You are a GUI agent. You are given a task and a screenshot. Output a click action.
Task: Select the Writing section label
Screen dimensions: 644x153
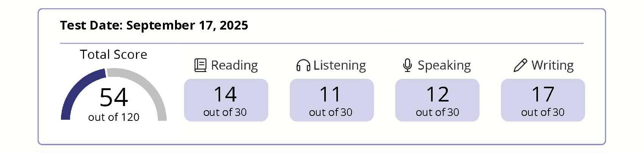552,65
